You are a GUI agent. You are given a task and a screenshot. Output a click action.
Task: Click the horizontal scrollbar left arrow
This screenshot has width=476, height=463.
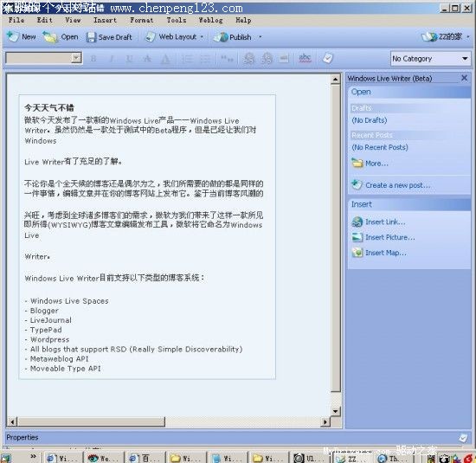pyautogui.click(x=12, y=421)
